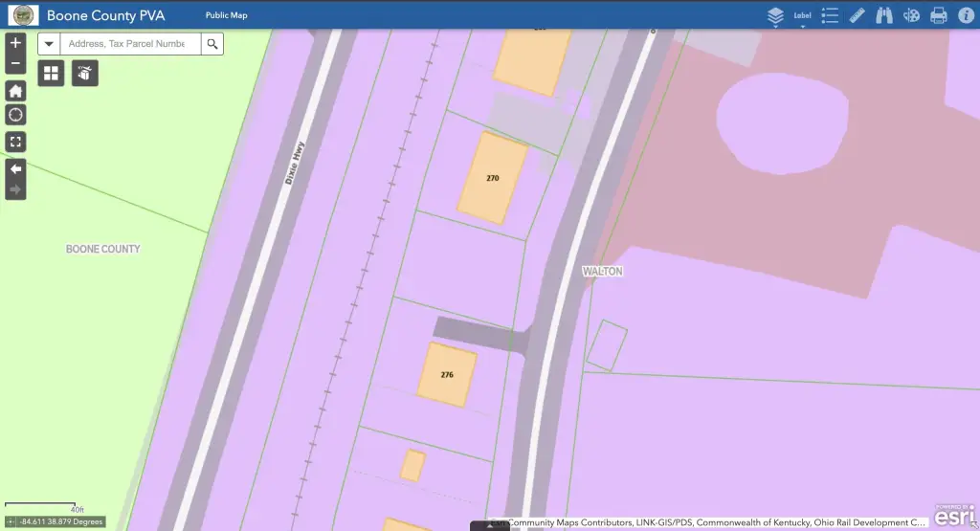The image size is (980, 531).
Task: Open the measurement ruler tool
Action: pyautogui.click(x=857, y=15)
